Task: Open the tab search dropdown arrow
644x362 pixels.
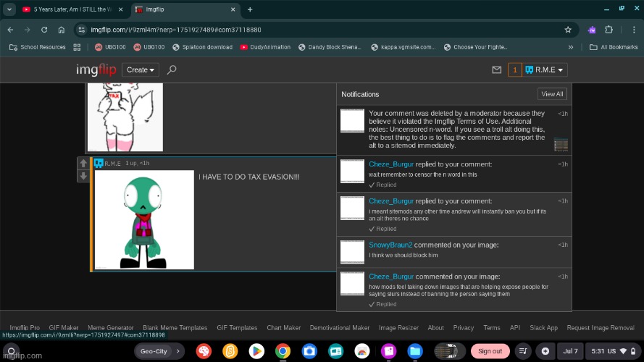Action: [x=9, y=9]
